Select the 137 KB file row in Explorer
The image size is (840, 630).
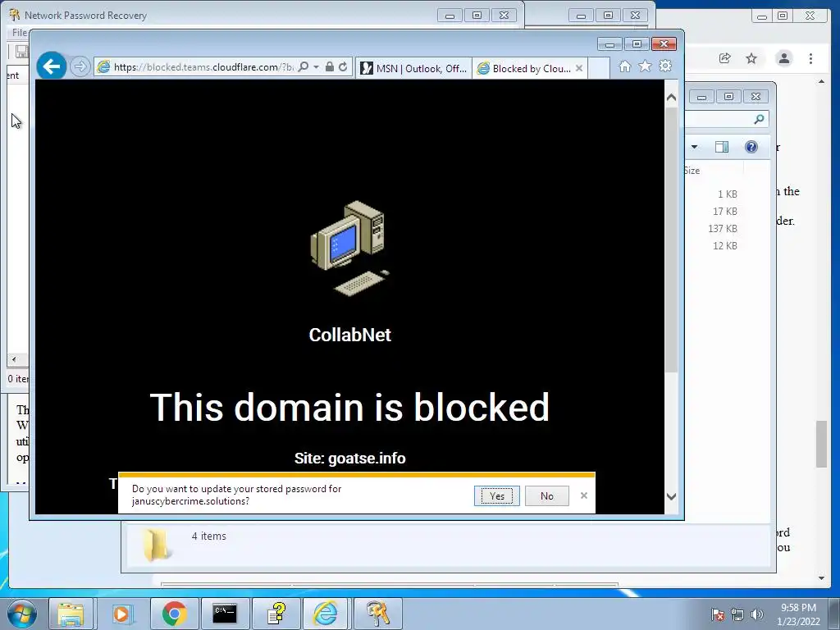point(723,229)
